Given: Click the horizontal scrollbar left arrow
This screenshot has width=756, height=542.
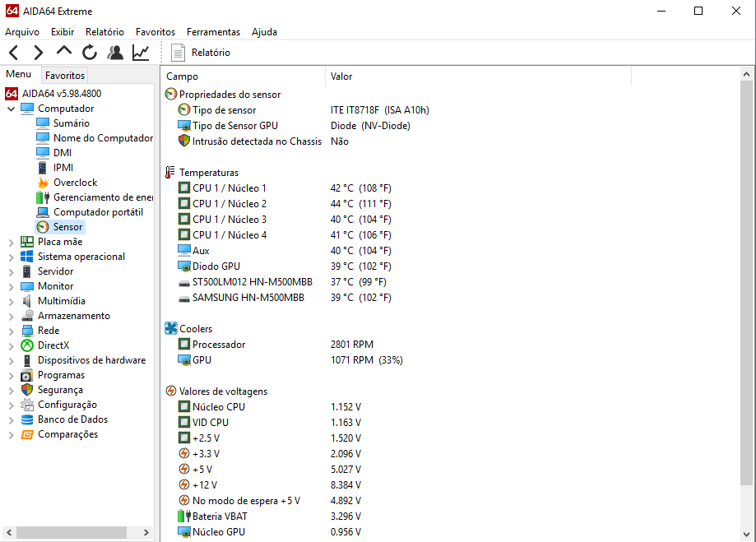Looking at the screenshot, I should tap(9, 532).
